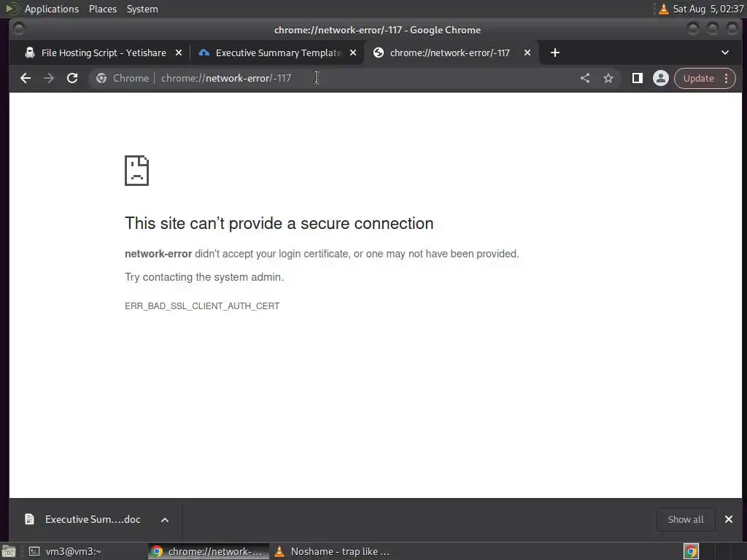Close the Executive Summary Template tab
Viewport: 747px width, 560px height.
tap(353, 52)
